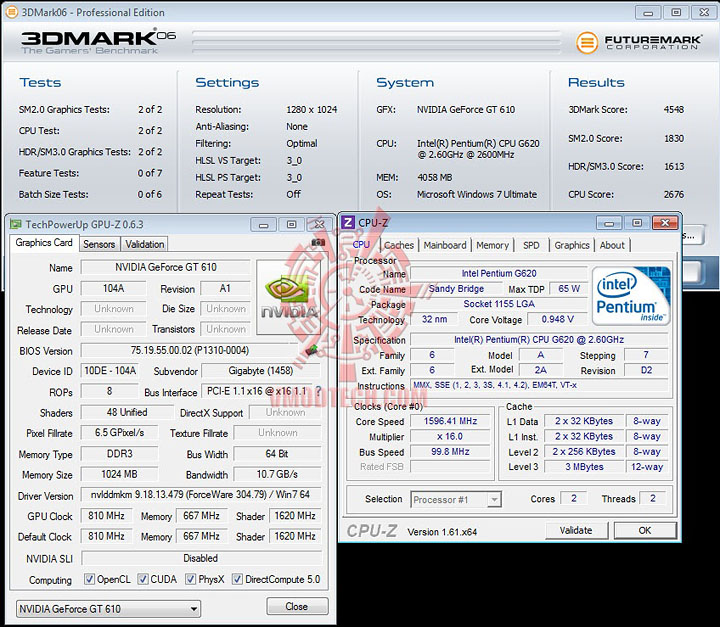Click the Validate button in CPU-Z
The image size is (720, 627).
[576, 531]
